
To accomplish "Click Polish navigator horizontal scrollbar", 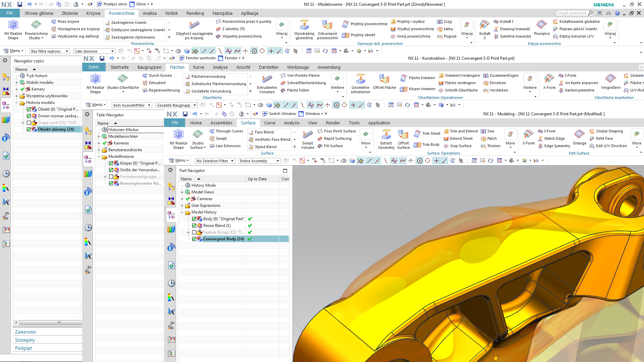I will click(51, 322).
